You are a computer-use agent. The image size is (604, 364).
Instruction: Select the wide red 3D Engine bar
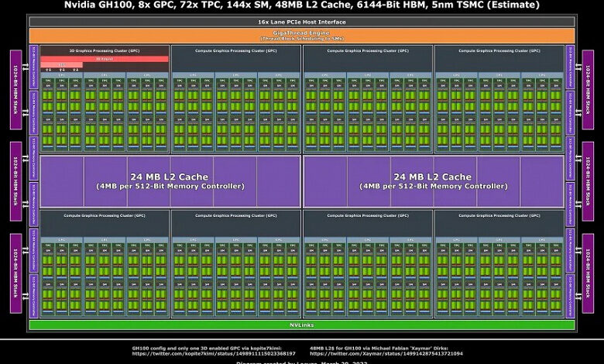pos(105,59)
